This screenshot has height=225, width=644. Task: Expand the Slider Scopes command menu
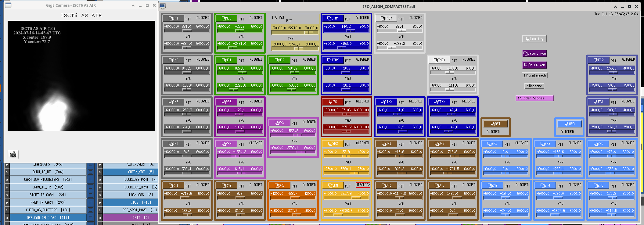point(534,98)
